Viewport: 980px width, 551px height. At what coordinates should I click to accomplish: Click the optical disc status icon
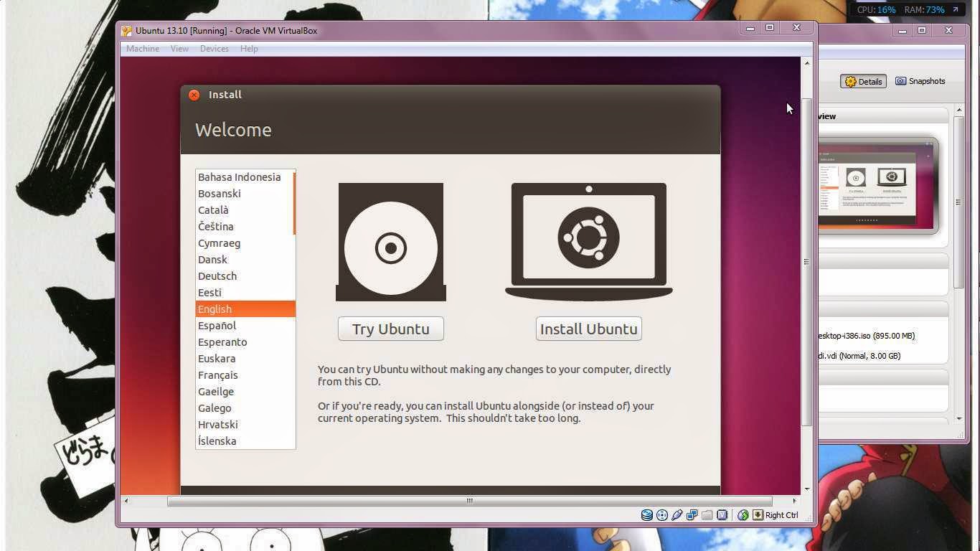point(661,515)
